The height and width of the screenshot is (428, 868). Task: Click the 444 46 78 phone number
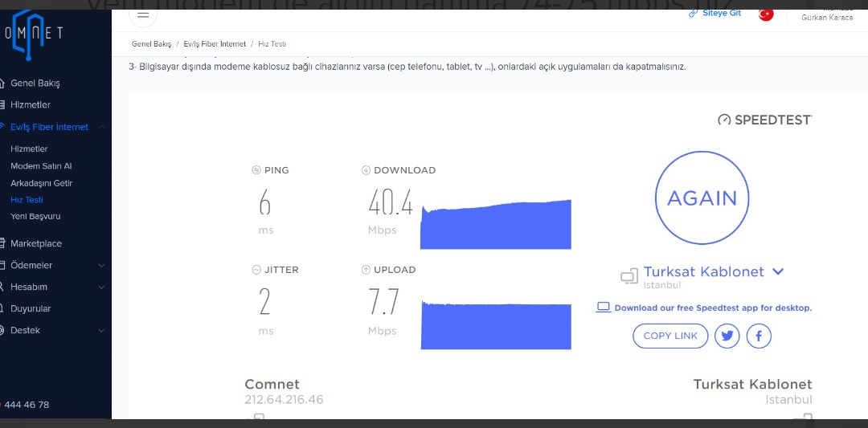click(x=27, y=405)
